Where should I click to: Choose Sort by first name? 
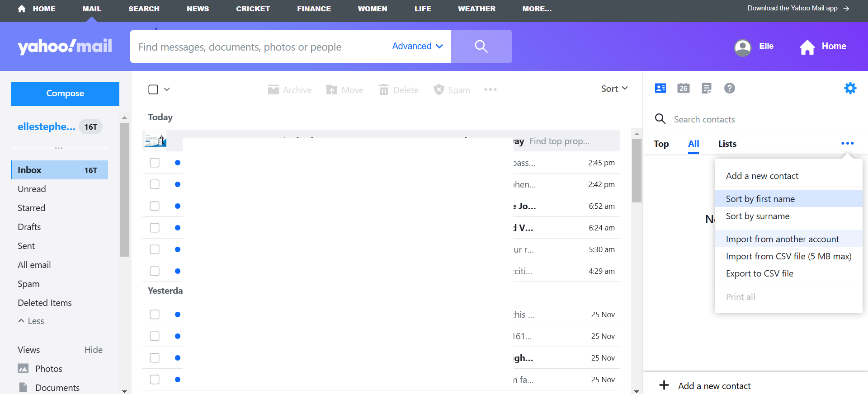[x=789, y=199]
